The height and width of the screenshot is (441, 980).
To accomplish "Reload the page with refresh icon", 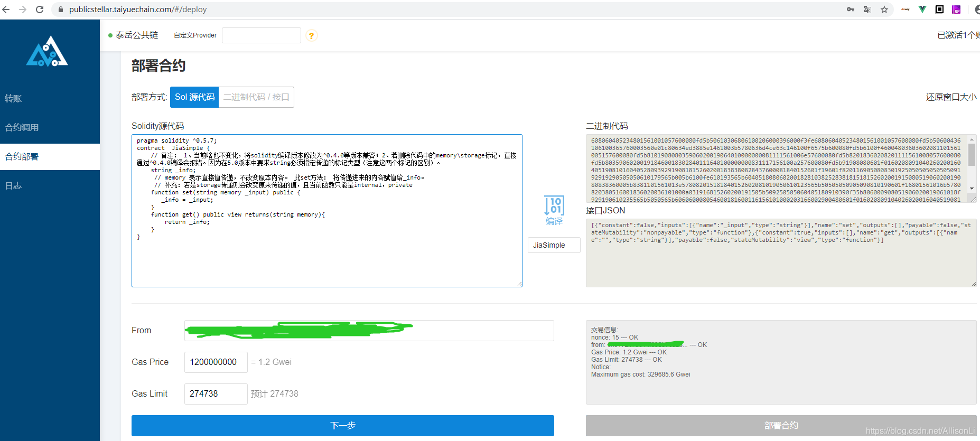I will point(40,10).
